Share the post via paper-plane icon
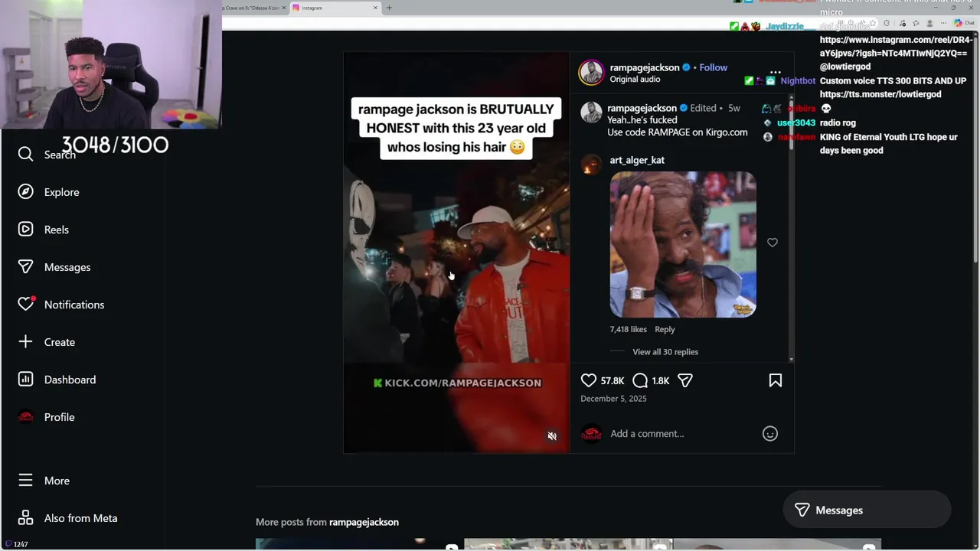The width and height of the screenshot is (980, 551). 685,380
